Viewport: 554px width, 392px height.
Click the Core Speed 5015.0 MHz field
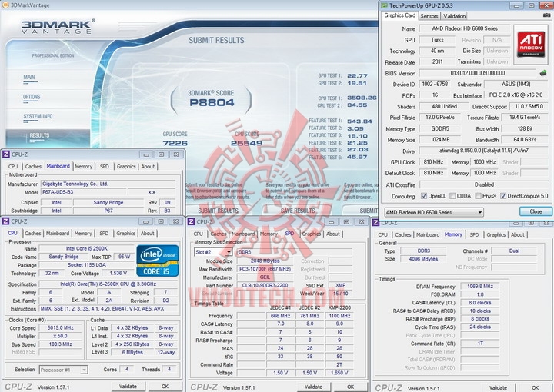point(61,327)
